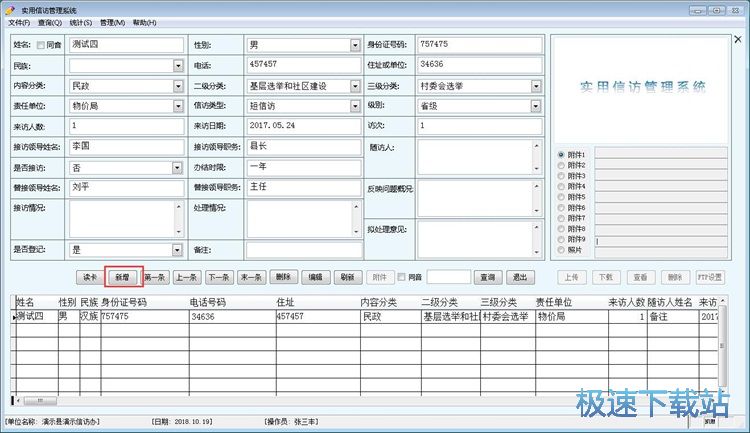Select the 附件9 radio button
Viewport: 750px width, 433px height.
coord(561,239)
